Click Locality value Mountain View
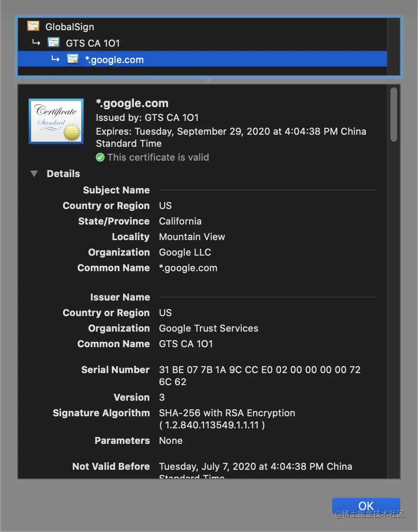The image size is (418, 532). [192, 237]
